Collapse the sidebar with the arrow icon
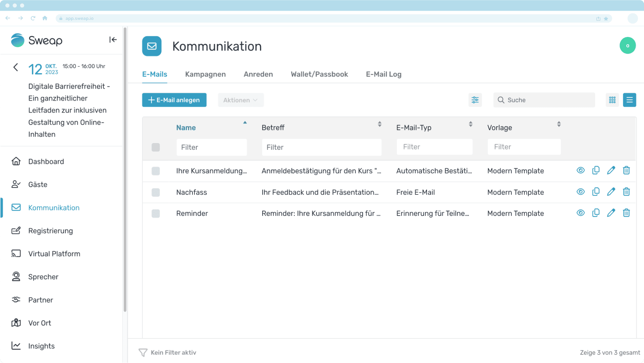The width and height of the screenshot is (644, 363). click(x=113, y=40)
